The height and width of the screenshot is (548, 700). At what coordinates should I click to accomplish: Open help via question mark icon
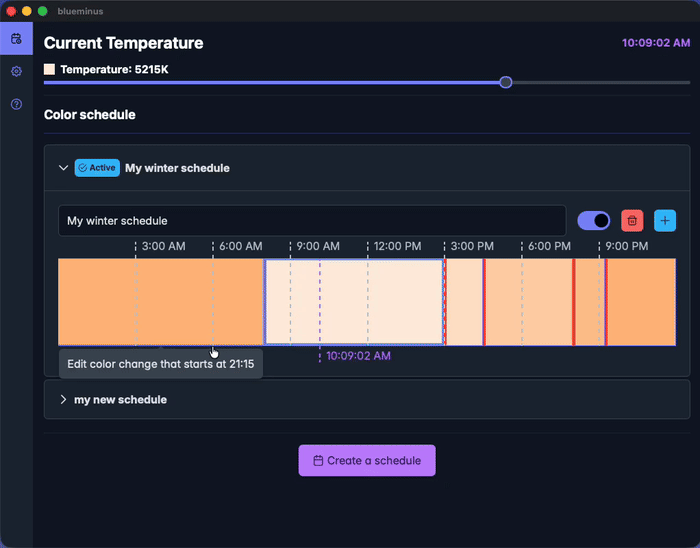click(x=16, y=104)
